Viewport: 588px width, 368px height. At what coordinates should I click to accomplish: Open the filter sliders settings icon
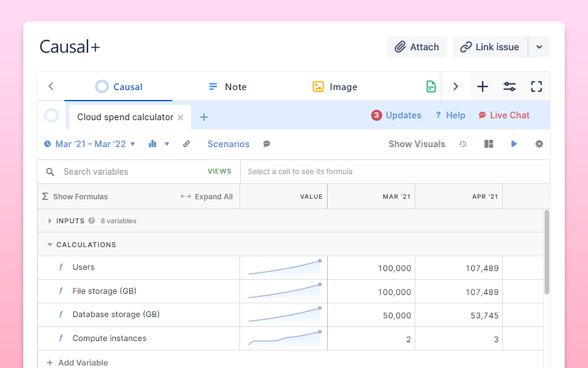pyautogui.click(x=509, y=86)
